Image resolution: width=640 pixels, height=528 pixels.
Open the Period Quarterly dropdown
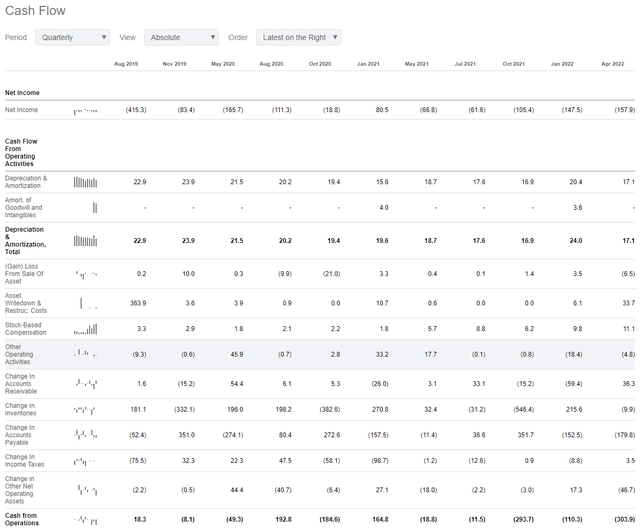[x=72, y=37]
